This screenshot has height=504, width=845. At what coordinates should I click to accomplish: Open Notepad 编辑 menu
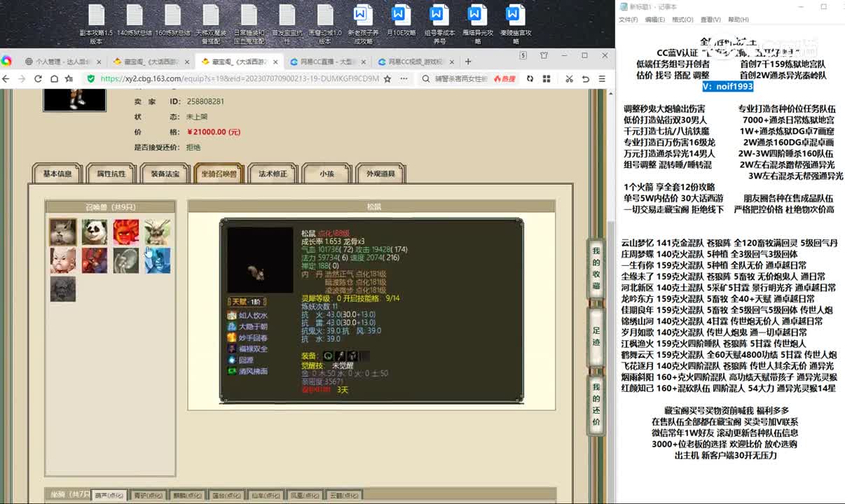[655, 20]
